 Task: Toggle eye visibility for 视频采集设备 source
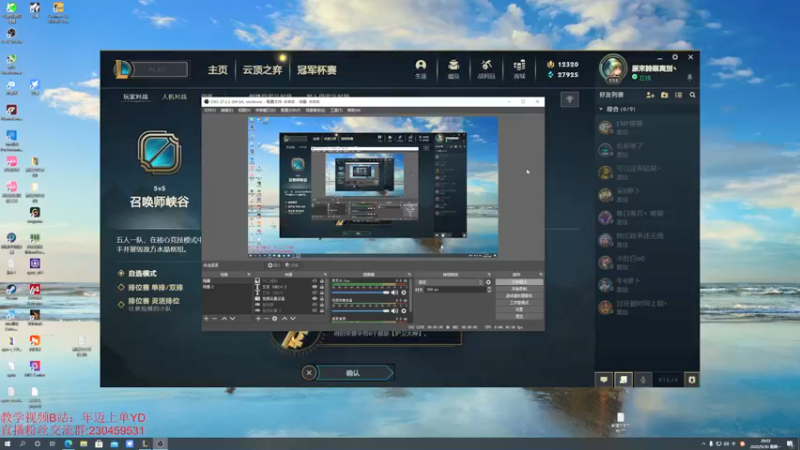tap(315, 298)
